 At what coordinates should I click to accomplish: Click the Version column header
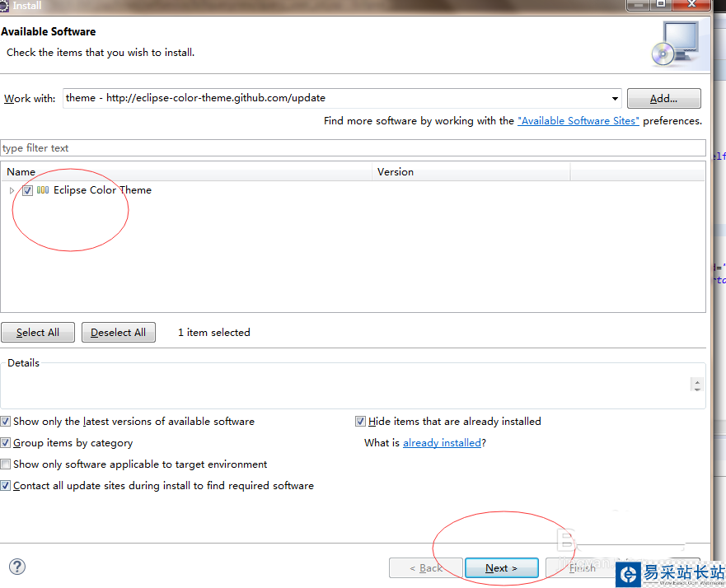(x=471, y=172)
